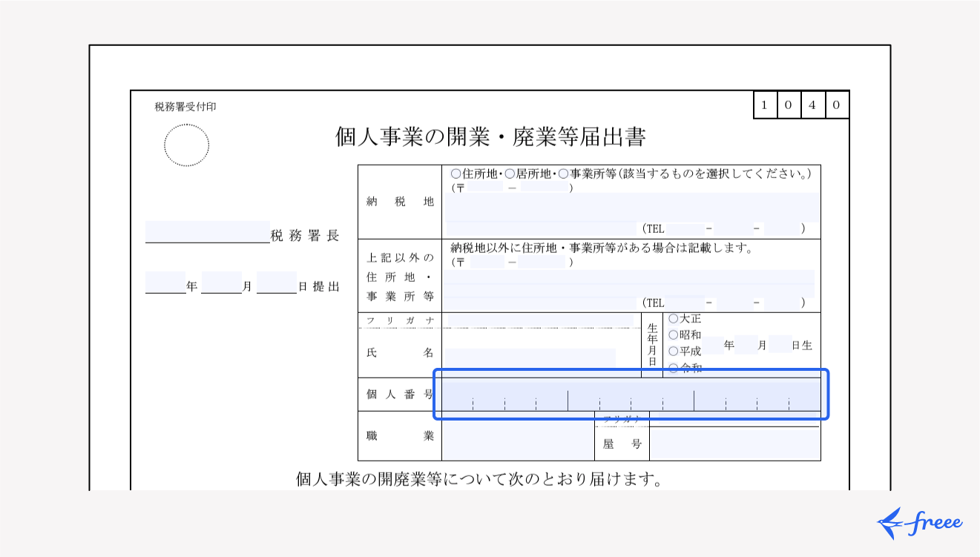Image resolution: width=980 pixels, height=557 pixels.
Task: Click the title 個人事業の開業・廃業等届出書
Action: click(x=490, y=137)
